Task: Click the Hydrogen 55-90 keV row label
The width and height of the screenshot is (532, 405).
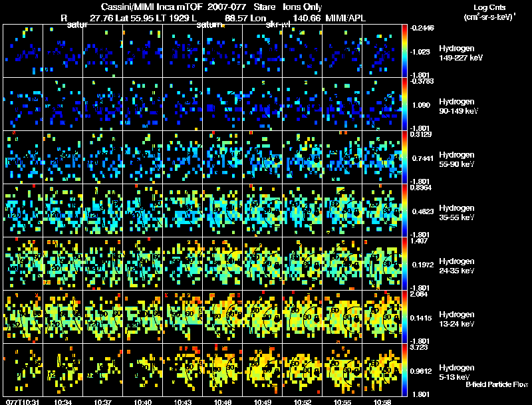Action: [x=457, y=160]
